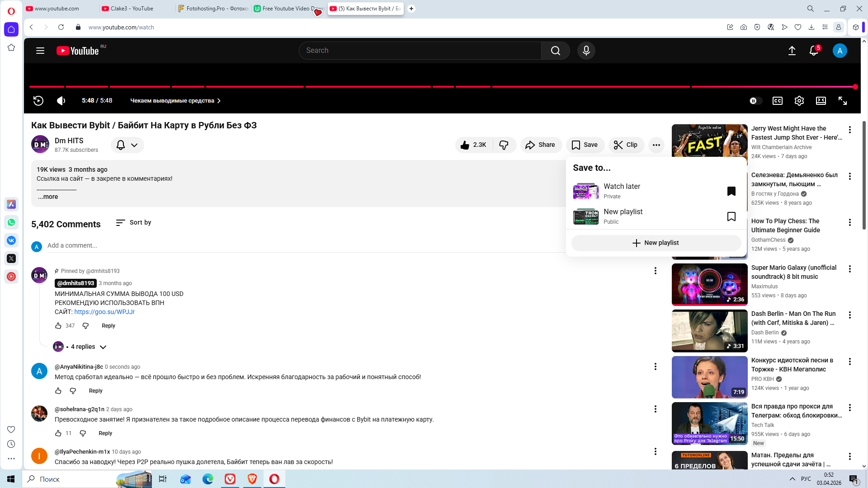
Task: Toggle the autoplay switch
Action: (x=755, y=101)
